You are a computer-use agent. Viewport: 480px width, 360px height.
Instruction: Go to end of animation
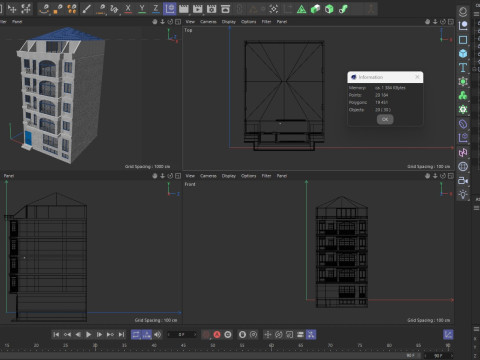(122, 334)
